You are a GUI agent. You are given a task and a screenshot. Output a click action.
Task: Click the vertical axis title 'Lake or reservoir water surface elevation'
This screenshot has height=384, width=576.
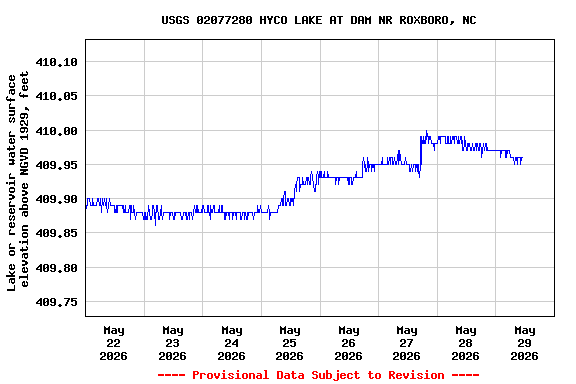click(x=18, y=180)
